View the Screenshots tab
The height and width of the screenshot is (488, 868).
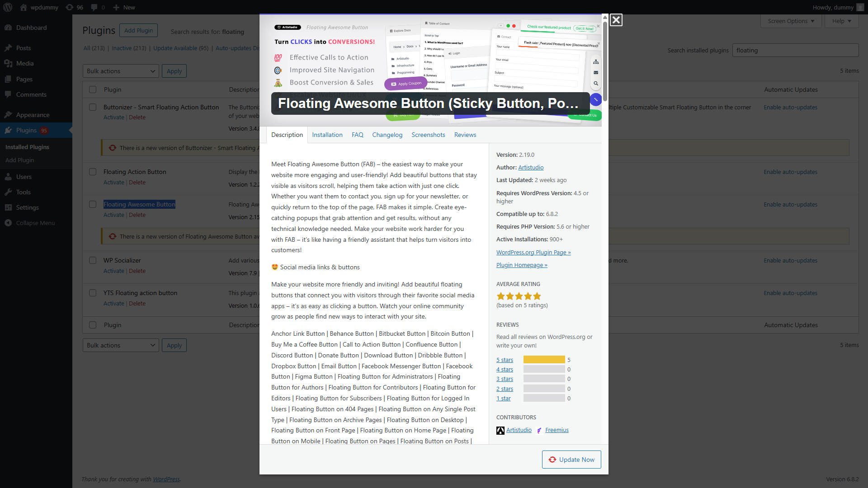point(428,135)
